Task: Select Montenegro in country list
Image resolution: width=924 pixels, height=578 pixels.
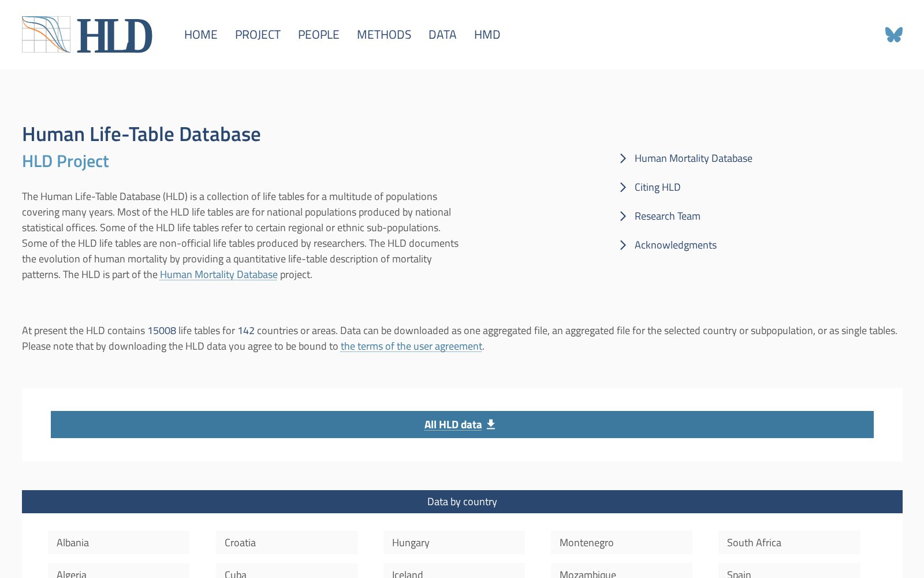Action: coord(621,543)
